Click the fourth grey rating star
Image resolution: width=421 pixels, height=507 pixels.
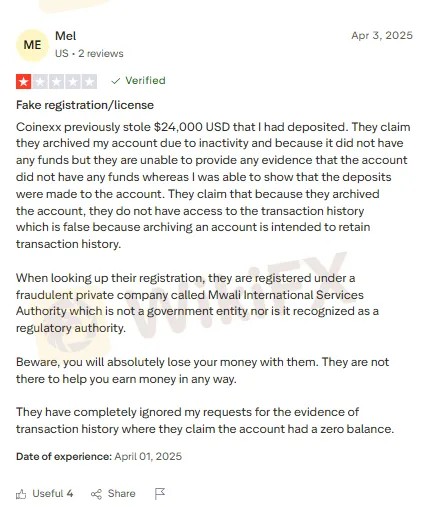73,82
